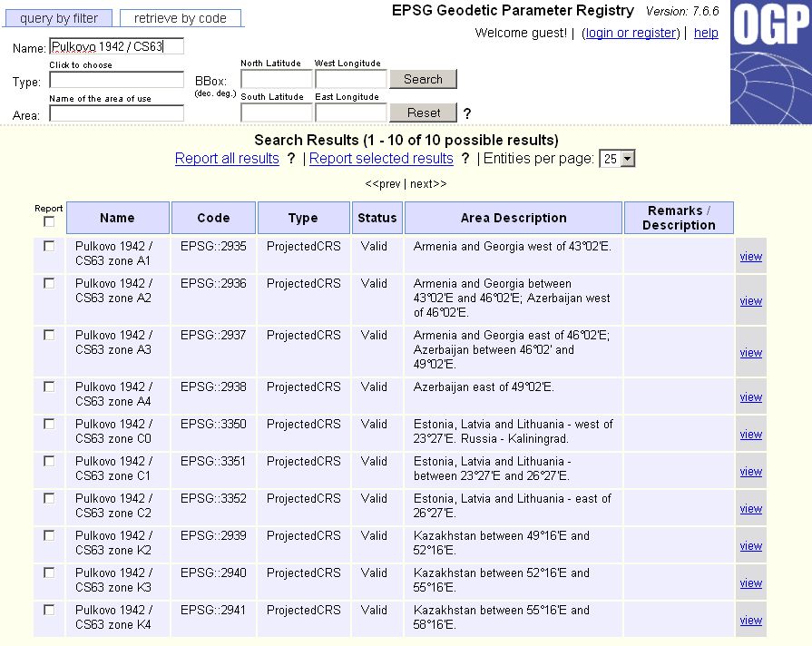View details for EPSG::2936 zone A2
This screenshot has height=646, width=812.
751,301
